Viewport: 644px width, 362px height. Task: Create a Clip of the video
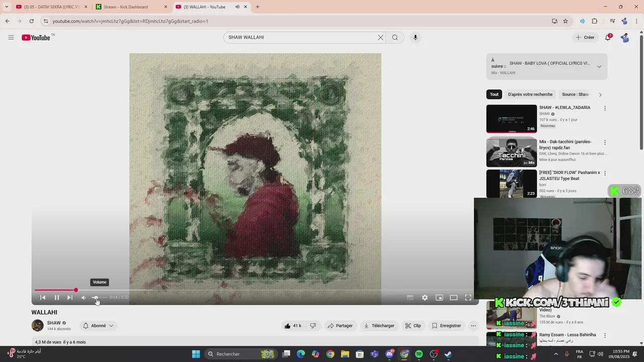(413, 326)
